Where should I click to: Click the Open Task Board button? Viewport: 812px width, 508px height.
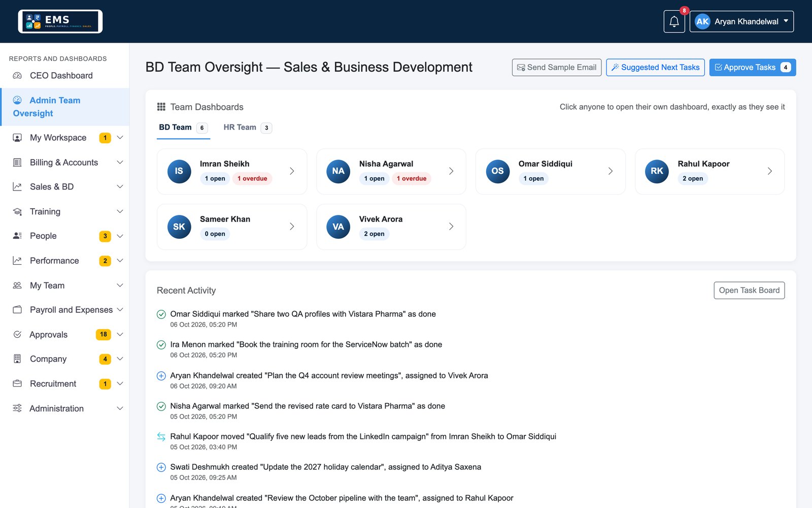749,291
